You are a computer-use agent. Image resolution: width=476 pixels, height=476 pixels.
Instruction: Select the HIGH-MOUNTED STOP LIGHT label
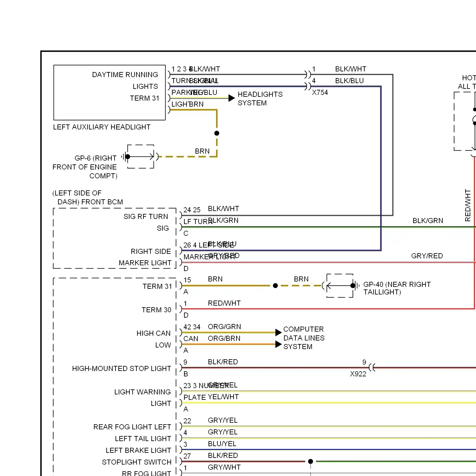(122, 368)
